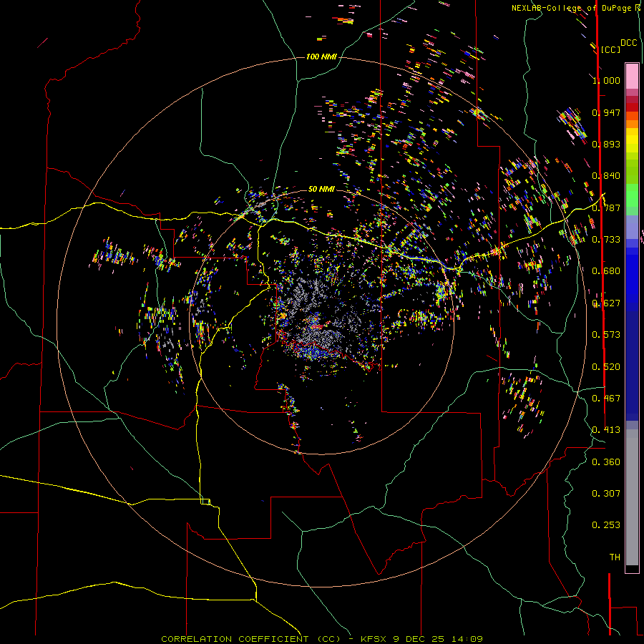Click the CORRELATION COEFFICIENT (CC) title text
Screen dimensions: 644x644
250,639
